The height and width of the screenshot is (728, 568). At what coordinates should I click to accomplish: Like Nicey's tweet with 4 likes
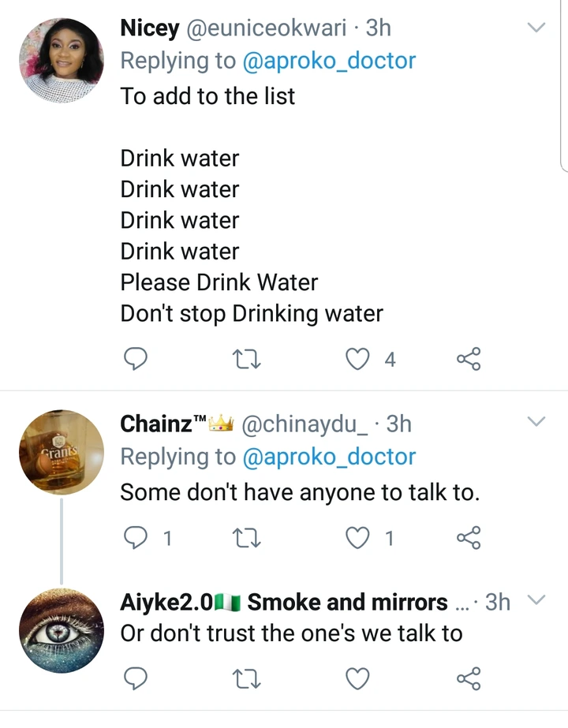click(x=359, y=360)
